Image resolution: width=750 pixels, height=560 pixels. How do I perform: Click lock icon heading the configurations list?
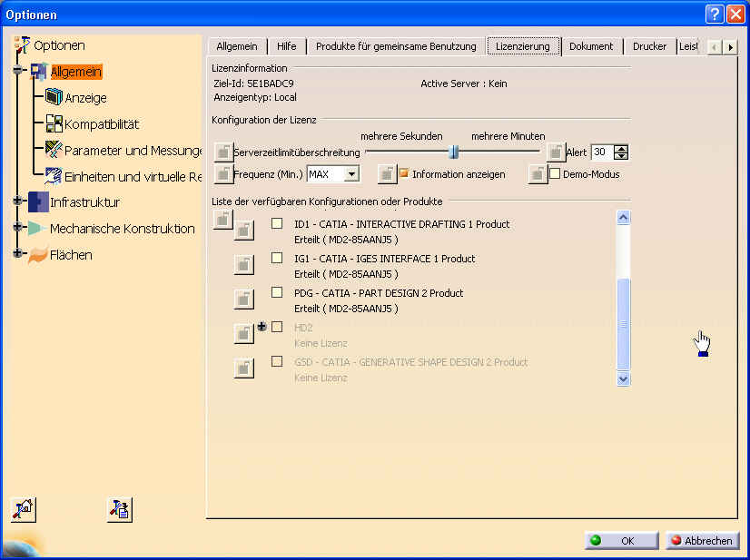(222, 220)
